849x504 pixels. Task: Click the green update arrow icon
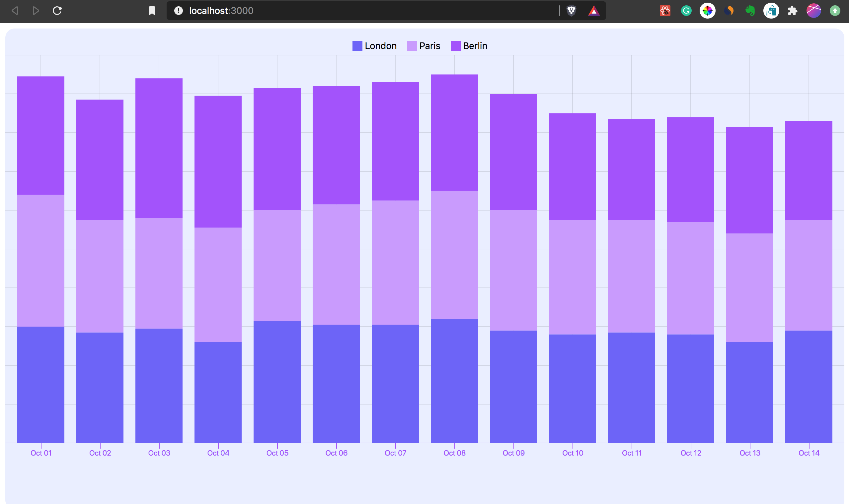point(835,11)
